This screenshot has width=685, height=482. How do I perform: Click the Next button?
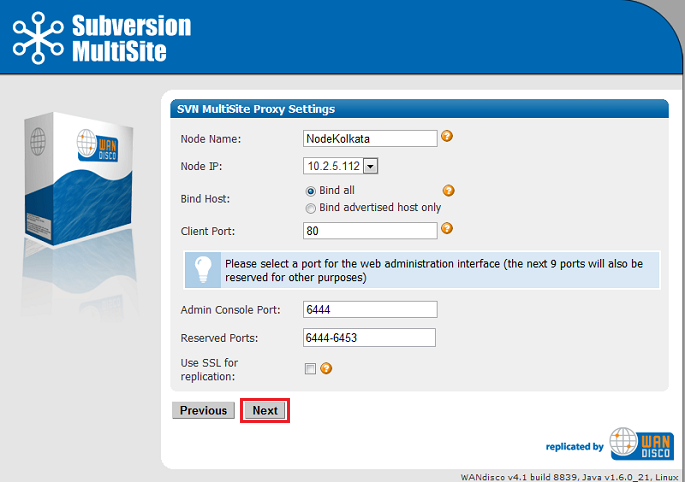point(265,411)
